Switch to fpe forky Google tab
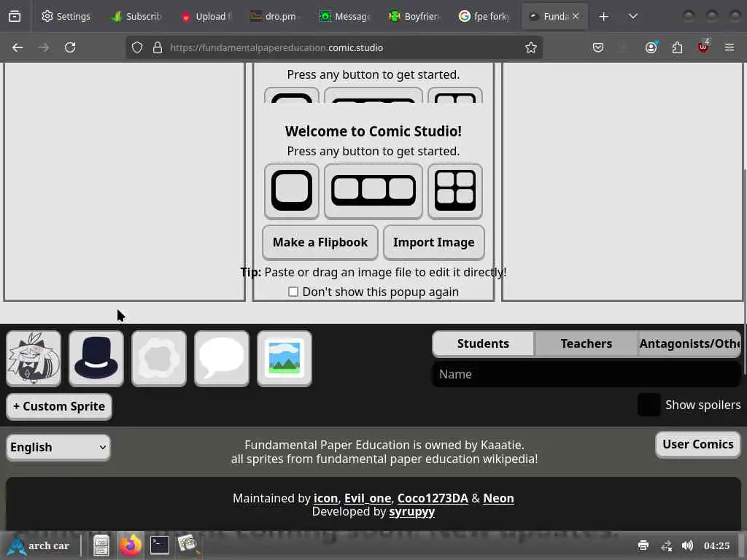This screenshot has height=560, width=747. (x=484, y=17)
